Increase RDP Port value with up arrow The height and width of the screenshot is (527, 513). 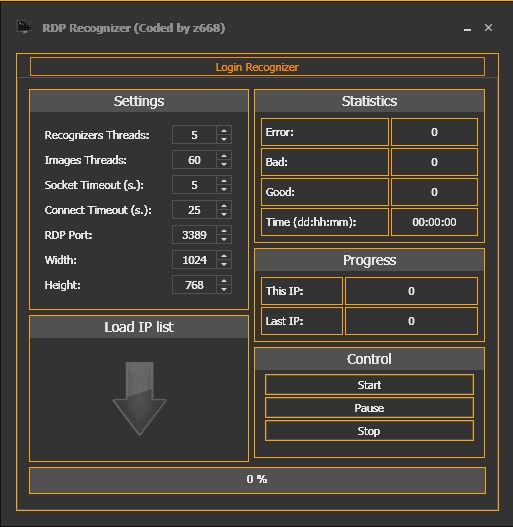224,231
